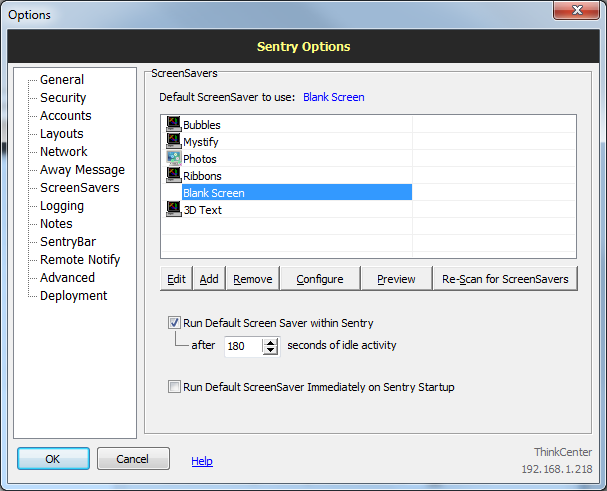Choose Mystify in the screensaver list
The width and height of the screenshot is (607, 491).
(x=201, y=142)
